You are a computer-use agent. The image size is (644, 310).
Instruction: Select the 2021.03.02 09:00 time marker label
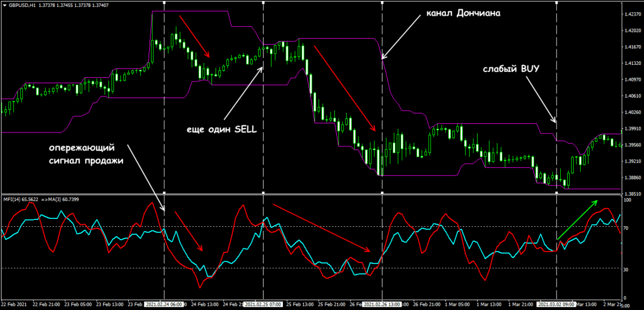click(x=557, y=304)
